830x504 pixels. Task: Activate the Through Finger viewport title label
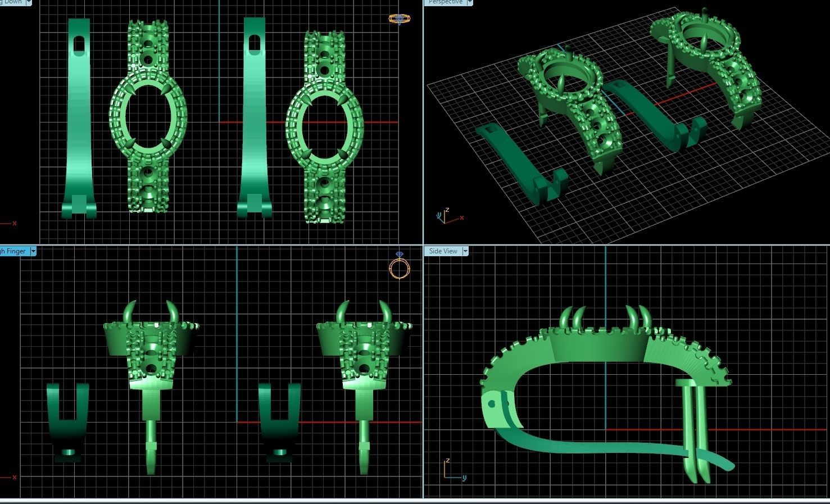coord(13,251)
